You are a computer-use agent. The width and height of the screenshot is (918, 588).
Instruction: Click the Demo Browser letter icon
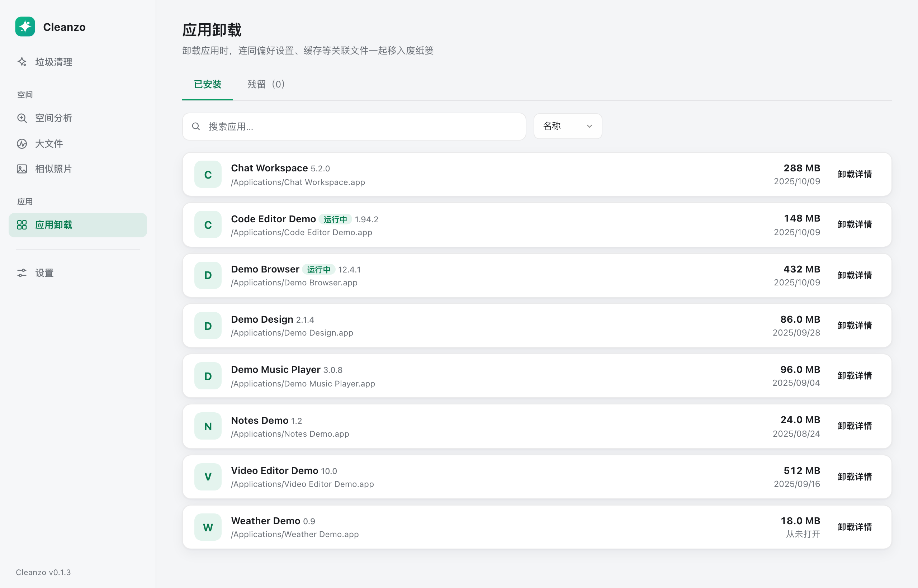click(x=208, y=275)
